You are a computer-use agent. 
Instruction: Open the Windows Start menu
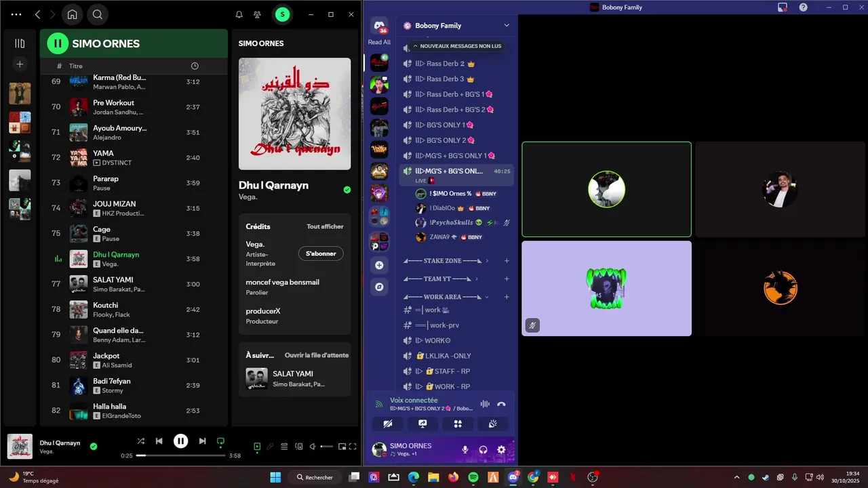point(275,477)
